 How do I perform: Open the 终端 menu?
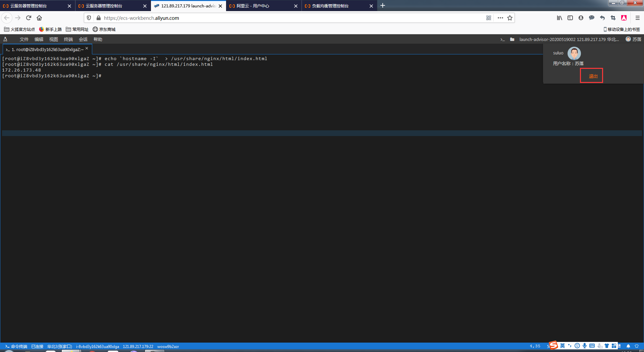(x=68, y=40)
